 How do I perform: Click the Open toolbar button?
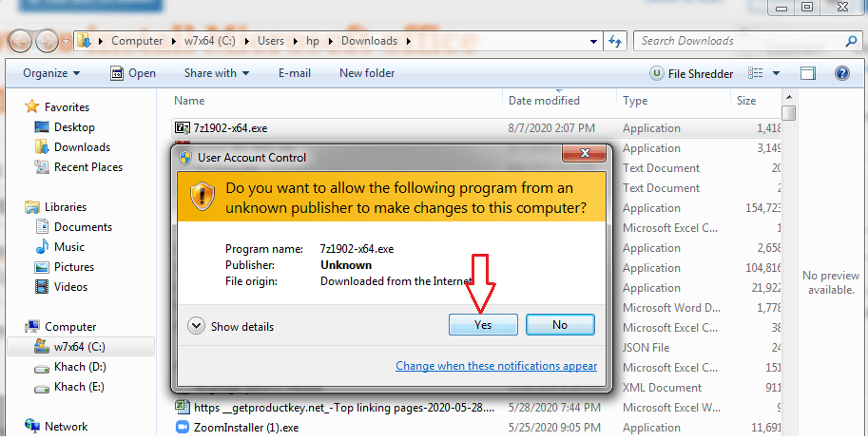click(x=133, y=73)
